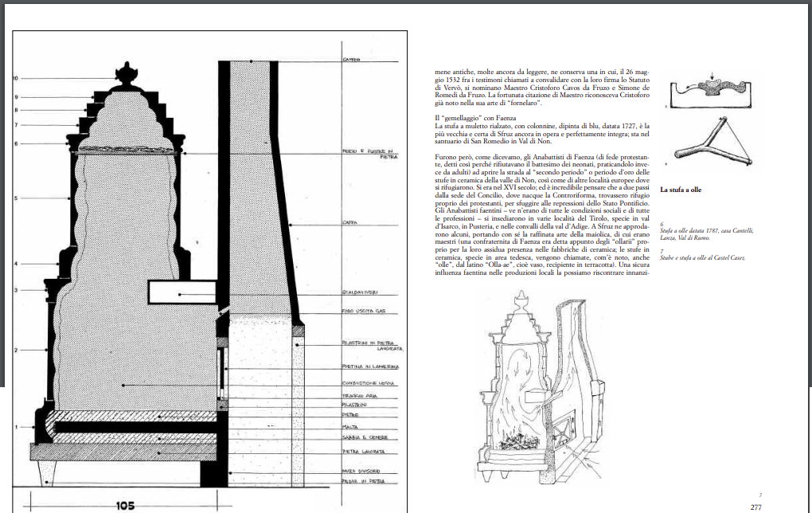Click the page number 277

coord(756,505)
